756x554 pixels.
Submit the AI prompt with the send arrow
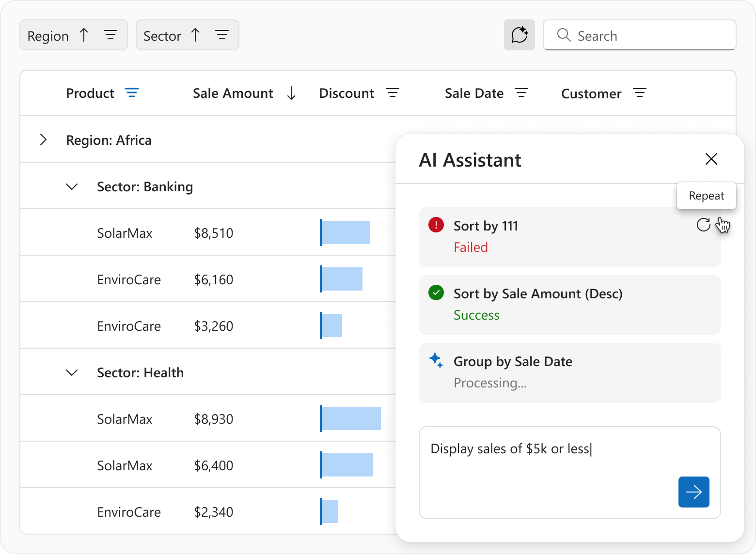(x=693, y=492)
